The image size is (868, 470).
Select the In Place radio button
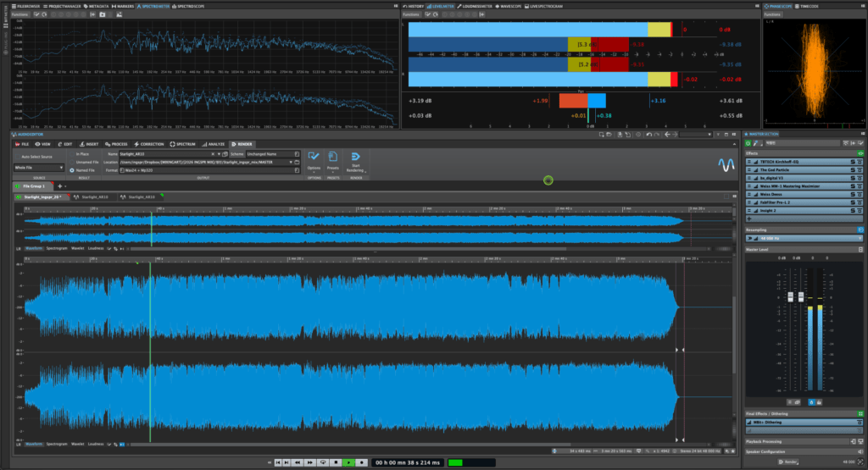(x=73, y=154)
